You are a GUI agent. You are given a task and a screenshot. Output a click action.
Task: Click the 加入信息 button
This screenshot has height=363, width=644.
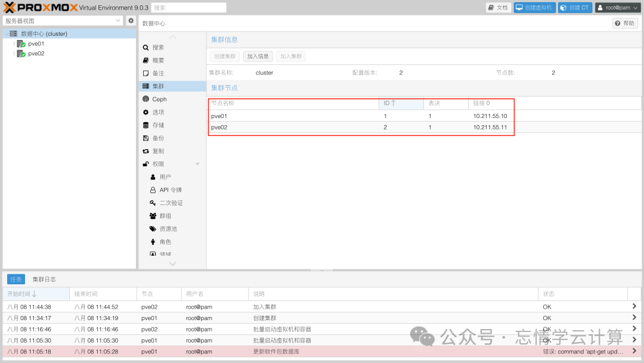coord(258,56)
